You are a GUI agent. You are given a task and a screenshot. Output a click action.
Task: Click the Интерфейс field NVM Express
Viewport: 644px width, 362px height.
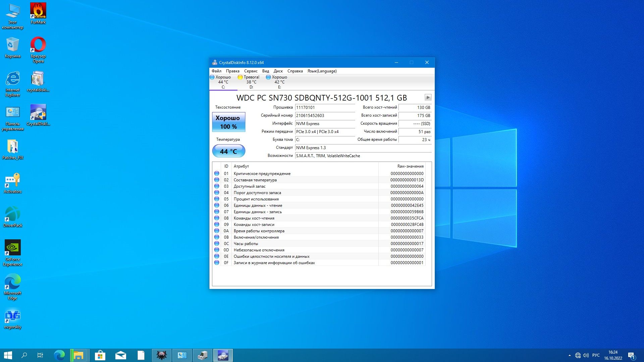pos(325,124)
